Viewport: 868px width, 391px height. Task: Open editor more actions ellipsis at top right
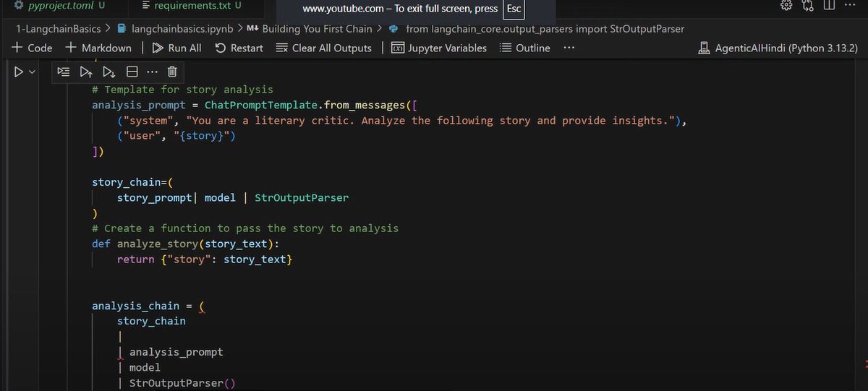(x=851, y=6)
